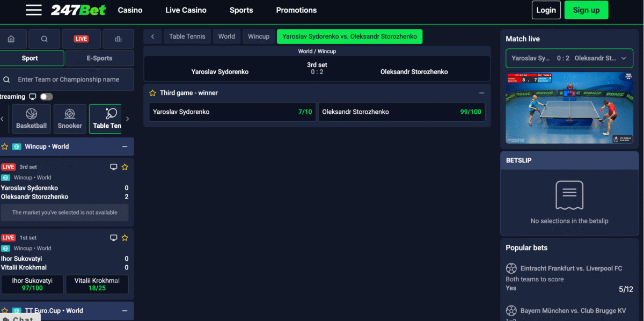Select the Basketball sport icon
The image size is (644, 321).
pos(31,119)
